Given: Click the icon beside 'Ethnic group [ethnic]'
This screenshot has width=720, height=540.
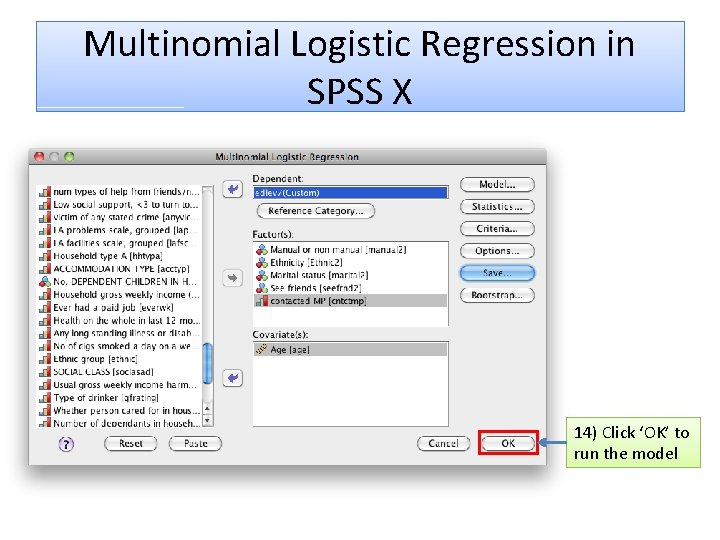Looking at the screenshot, I should click(x=45, y=359).
